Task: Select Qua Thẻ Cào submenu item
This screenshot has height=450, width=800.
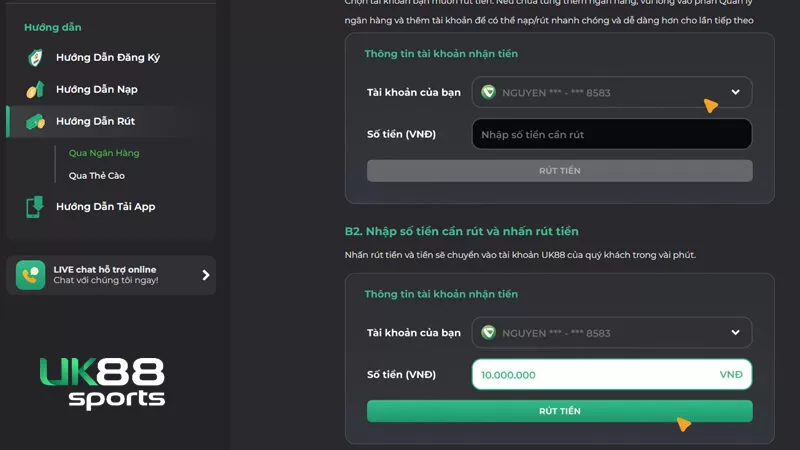Action: coord(97,175)
